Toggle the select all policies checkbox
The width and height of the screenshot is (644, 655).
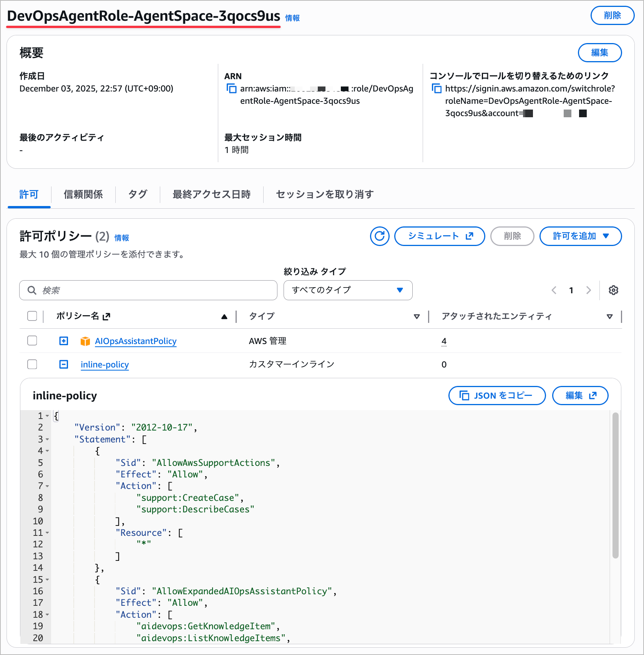coord(32,316)
